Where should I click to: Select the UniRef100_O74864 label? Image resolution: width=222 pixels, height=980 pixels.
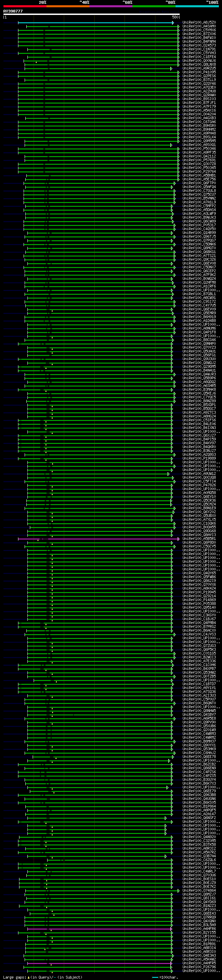[x=199, y=891]
